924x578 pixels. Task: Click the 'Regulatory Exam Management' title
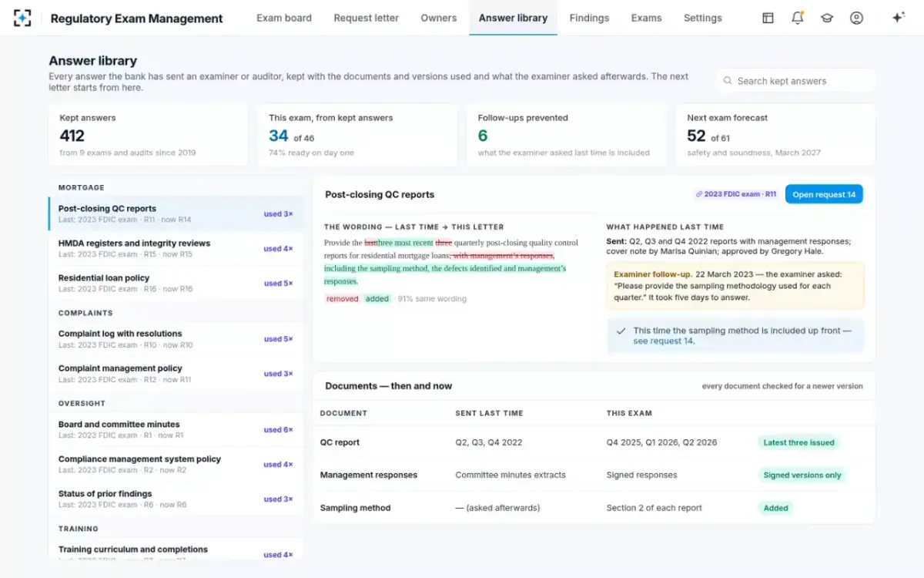pyautogui.click(x=136, y=18)
